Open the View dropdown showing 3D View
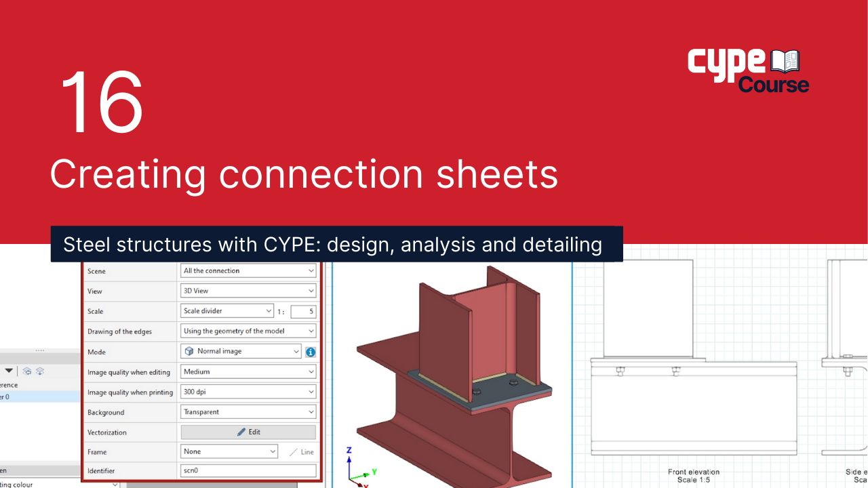The height and width of the screenshot is (488, 868). tap(249, 291)
